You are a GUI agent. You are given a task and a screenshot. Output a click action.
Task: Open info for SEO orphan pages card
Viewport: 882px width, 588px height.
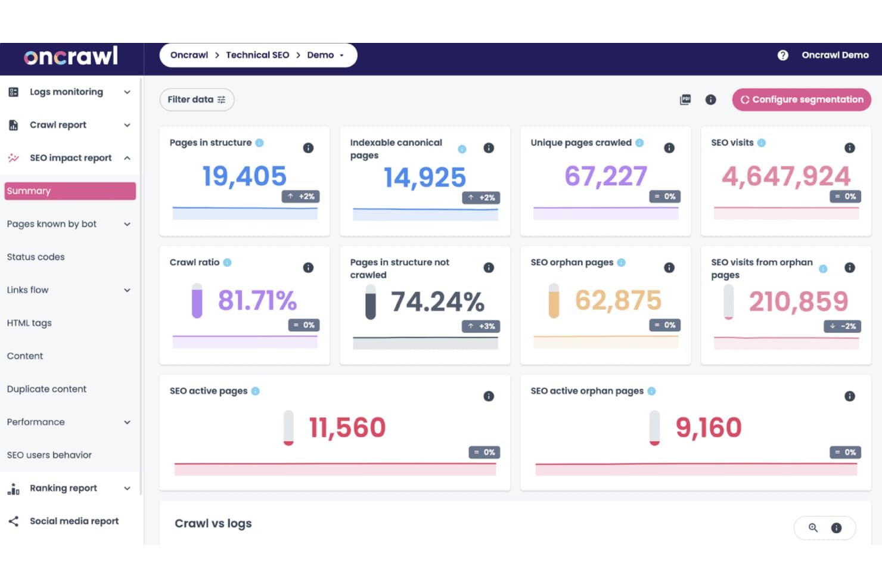(x=669, y=267)
